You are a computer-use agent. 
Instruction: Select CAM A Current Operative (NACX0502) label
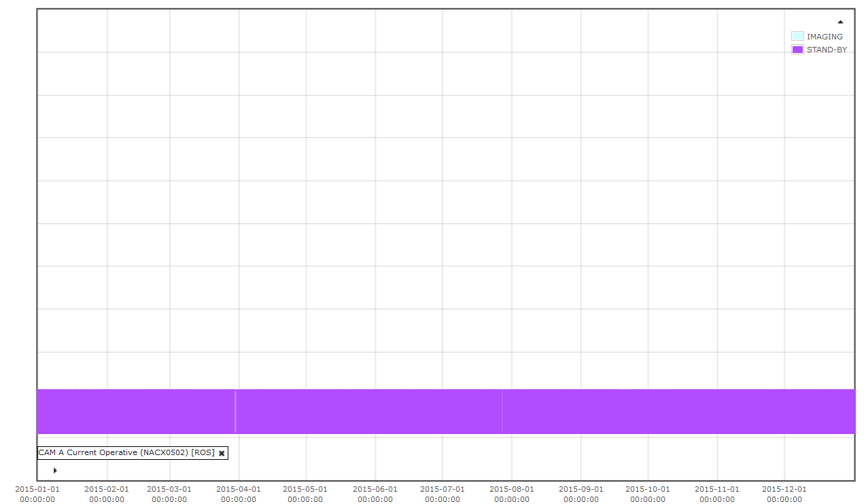pyautogui.click(x=126, y=452)
